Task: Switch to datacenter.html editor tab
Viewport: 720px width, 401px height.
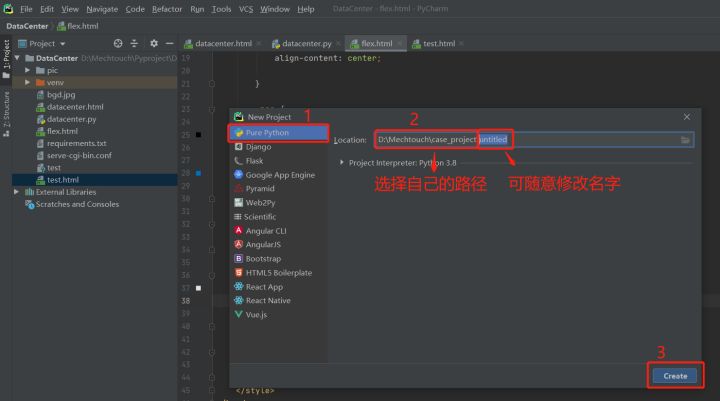Action: tap(223, 44)
